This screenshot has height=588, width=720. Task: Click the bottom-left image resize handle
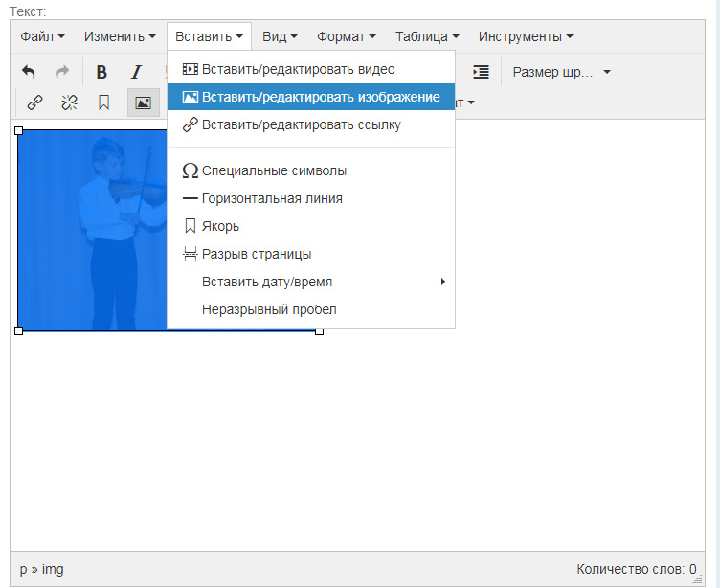click(19, 330)
